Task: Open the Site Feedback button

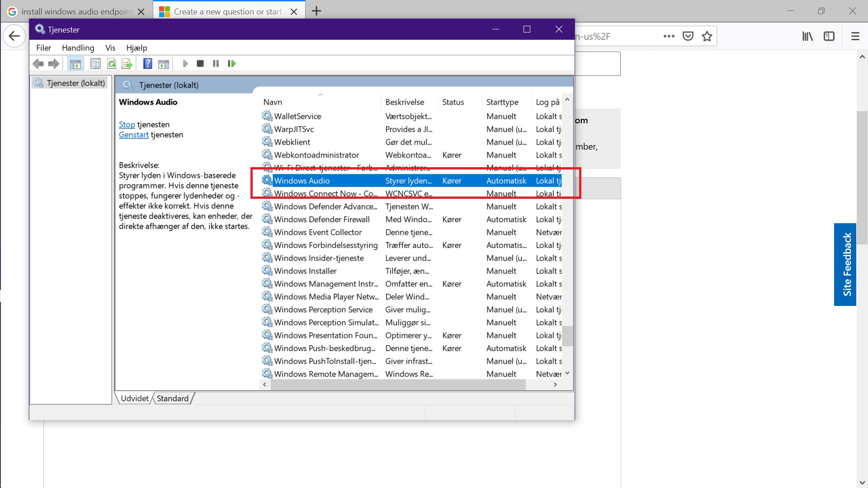Action: (x=845, y=264)
